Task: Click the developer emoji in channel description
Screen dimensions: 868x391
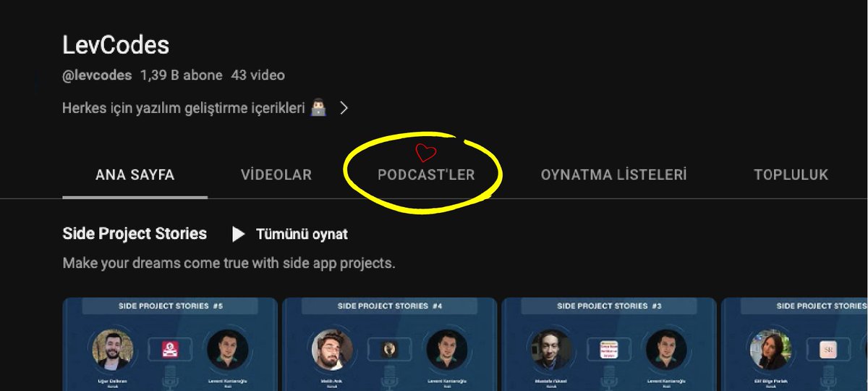Action: tap(318, 108)
